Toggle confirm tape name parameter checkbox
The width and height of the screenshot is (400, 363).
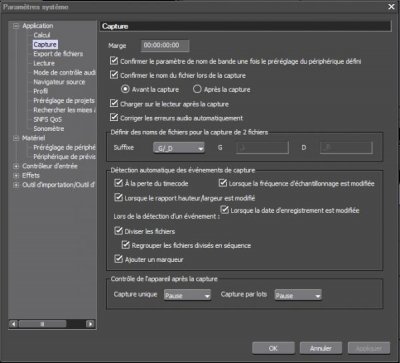click(114, 61)
